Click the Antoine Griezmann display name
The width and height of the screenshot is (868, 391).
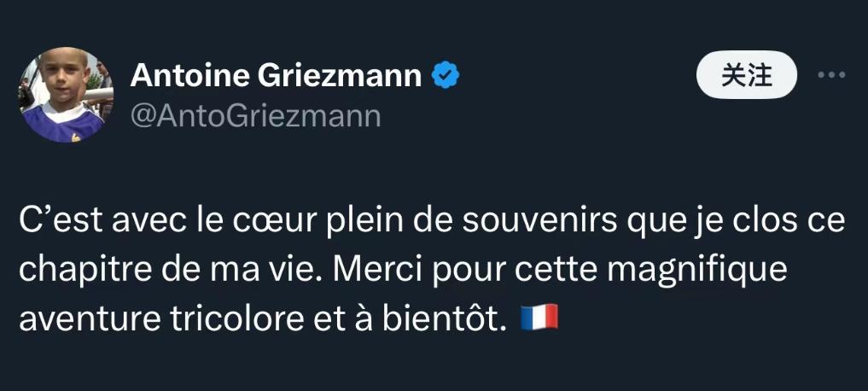coord(276,77)
